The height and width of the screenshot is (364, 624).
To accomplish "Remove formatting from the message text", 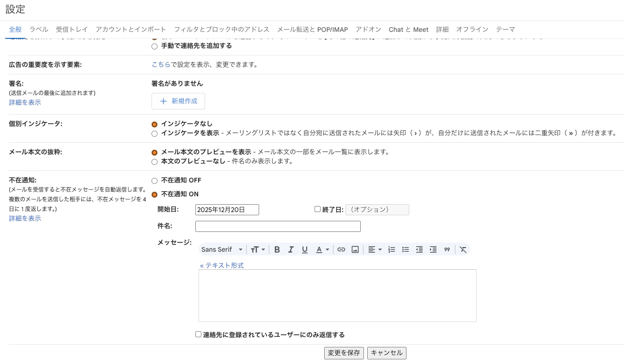I will [463, 249].
